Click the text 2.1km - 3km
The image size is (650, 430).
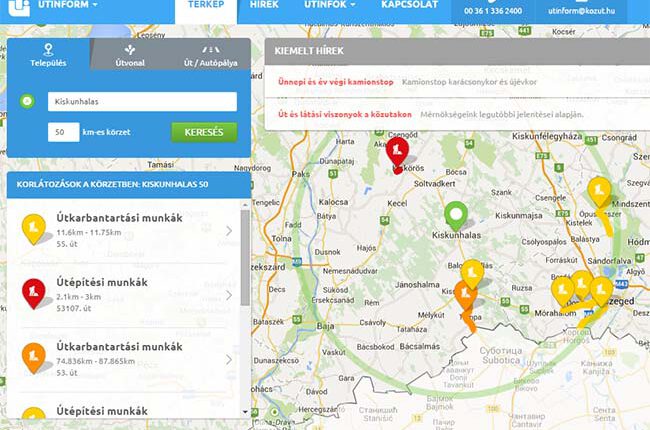(x=79, y=297)
